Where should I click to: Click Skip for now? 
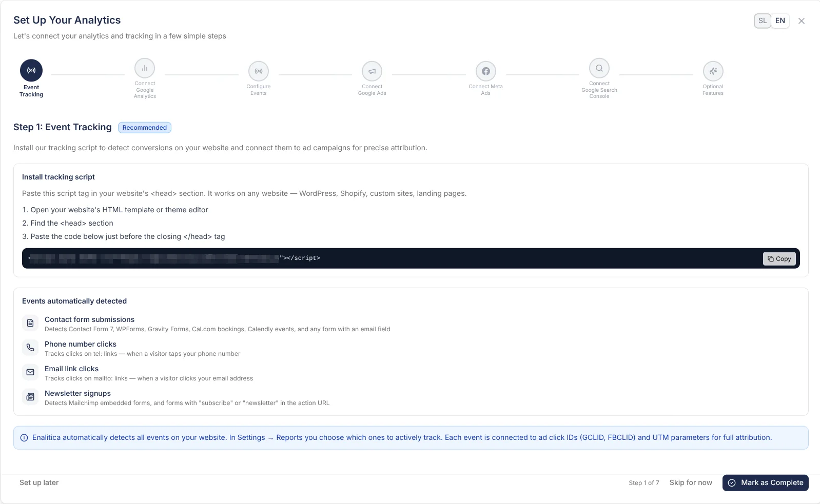point(691,483)
